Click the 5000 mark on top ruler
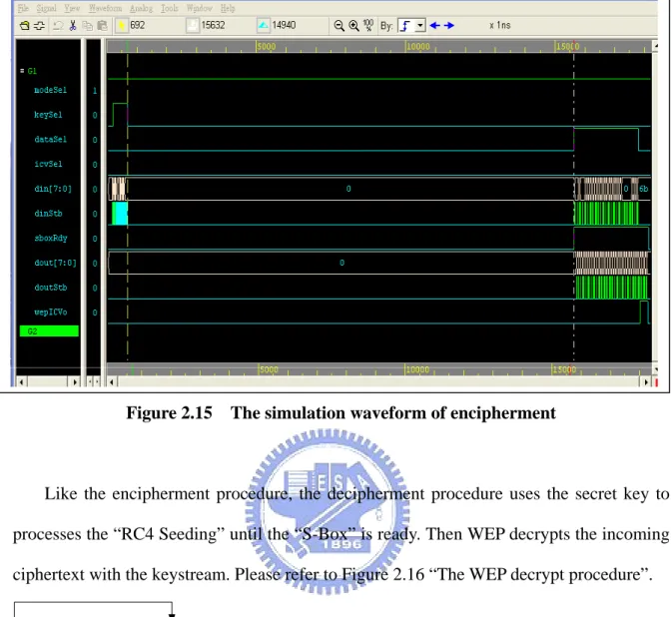The width and height of the screenshot is (672, 617). pos(267,46)
